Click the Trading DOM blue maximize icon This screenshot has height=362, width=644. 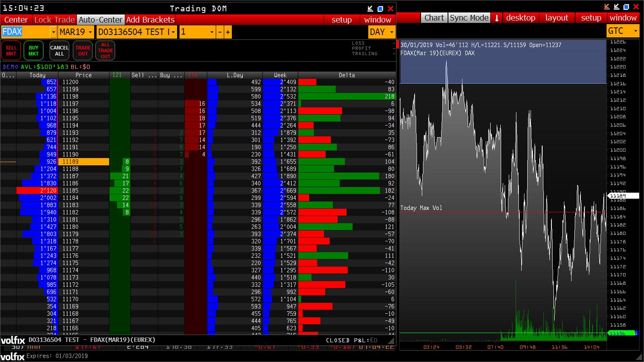[x=380, y=8]
